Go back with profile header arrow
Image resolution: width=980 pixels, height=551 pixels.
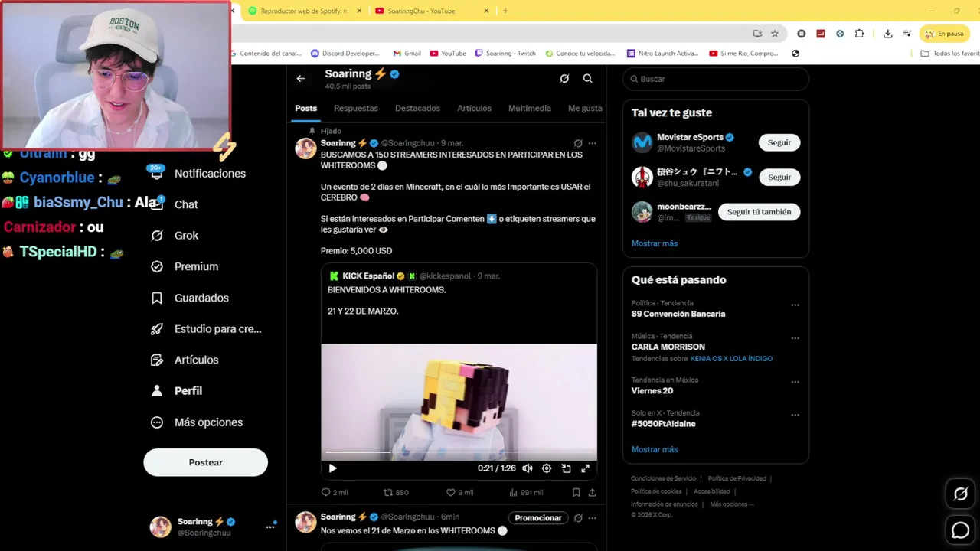point(301,78)
